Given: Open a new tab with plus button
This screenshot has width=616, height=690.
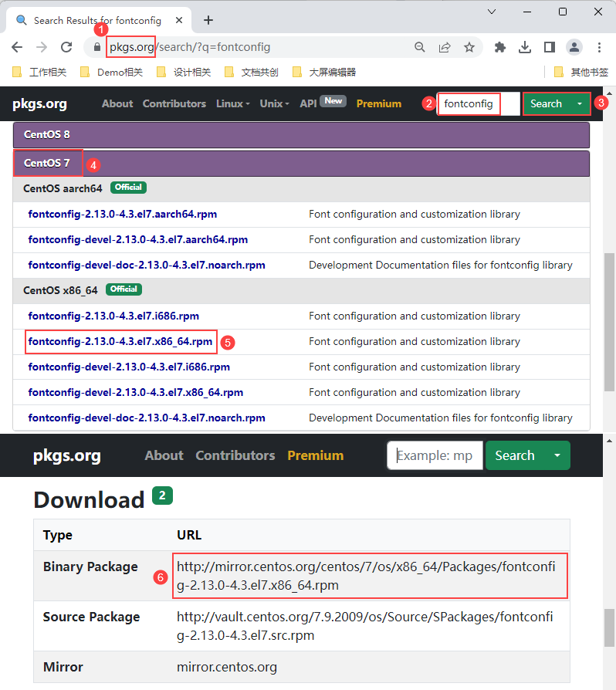Looking at the screenshot, I should [x=208, y=20].
